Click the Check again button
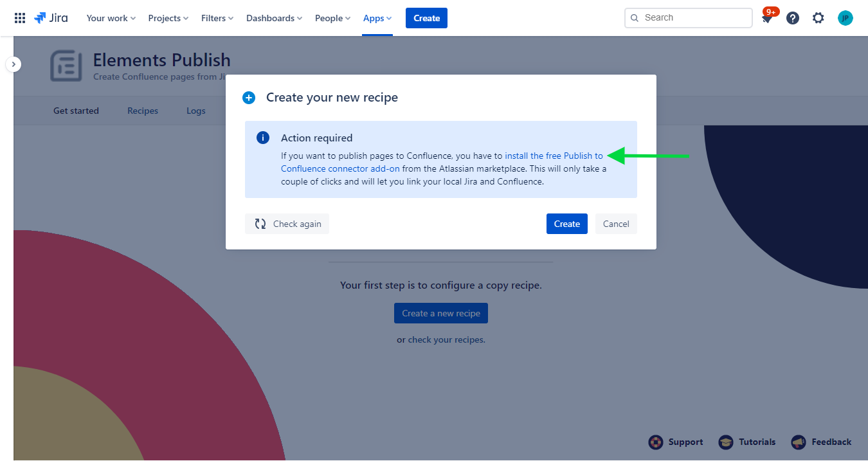This screenshot has height=461, width=868. 287,224
